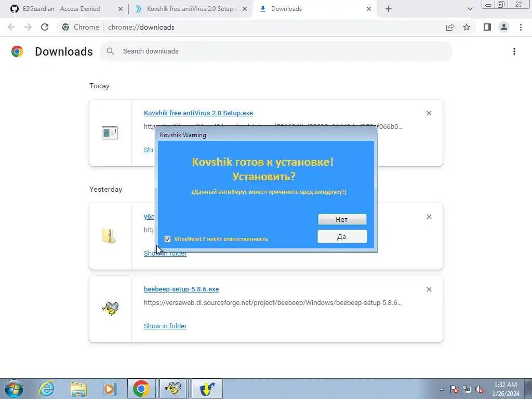Remove the zip archive download from list
This screenshot has height=399, width=532.
pyautogui.click(x=429, y=217)
